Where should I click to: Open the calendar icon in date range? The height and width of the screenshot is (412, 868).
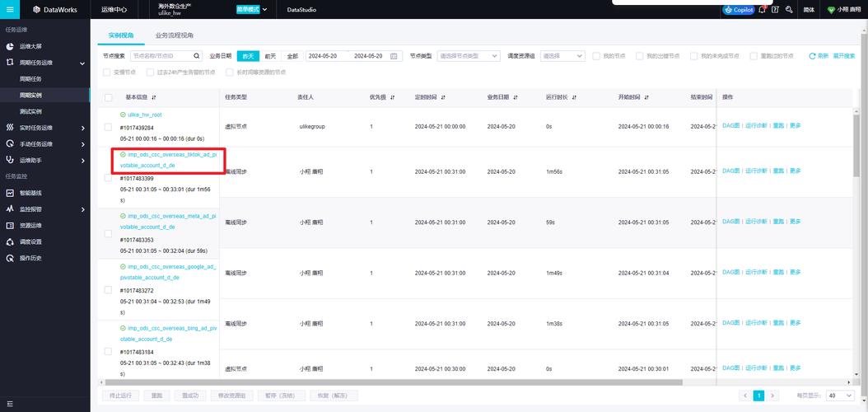click(394, 56)
